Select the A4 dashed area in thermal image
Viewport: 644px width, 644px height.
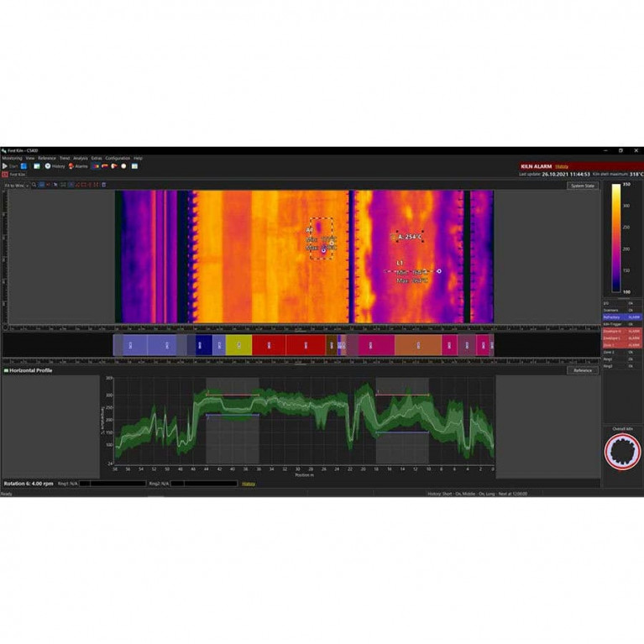(322, 238)
